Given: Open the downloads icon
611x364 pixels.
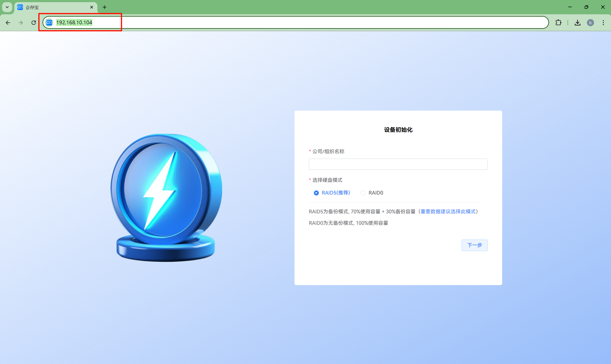Looking at the screenshot, I should click(577, 23).
